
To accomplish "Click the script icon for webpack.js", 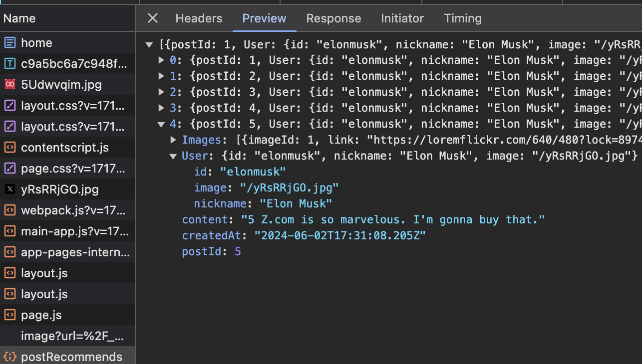I will [9, 210].
